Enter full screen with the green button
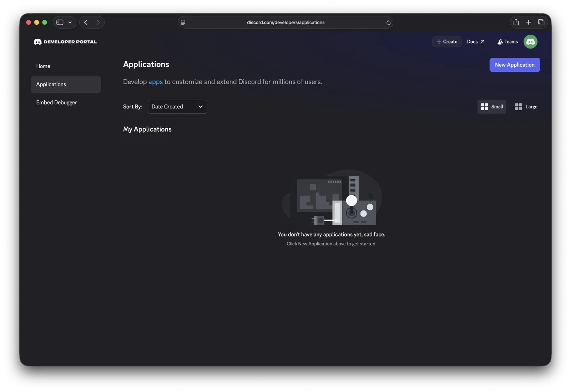This screenshot has width=571, height=392. pyautogui.click(x=45, y=22)
